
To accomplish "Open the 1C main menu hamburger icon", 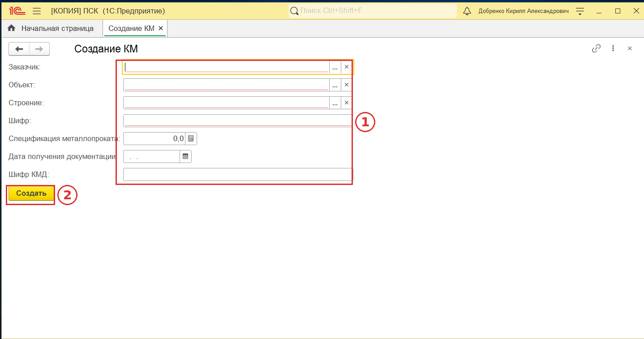I will pyautogui.click(x=37, y=11).
